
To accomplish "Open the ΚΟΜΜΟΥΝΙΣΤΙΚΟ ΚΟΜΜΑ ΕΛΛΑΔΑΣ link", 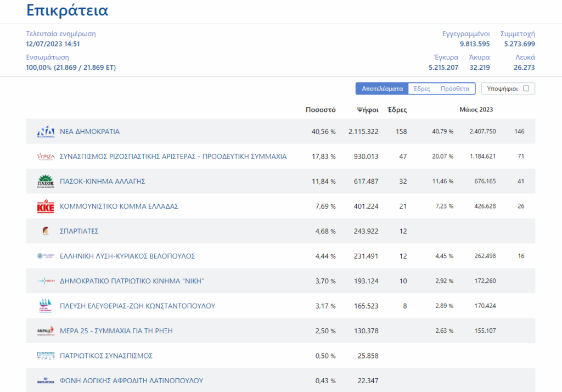I will [119, 206].
